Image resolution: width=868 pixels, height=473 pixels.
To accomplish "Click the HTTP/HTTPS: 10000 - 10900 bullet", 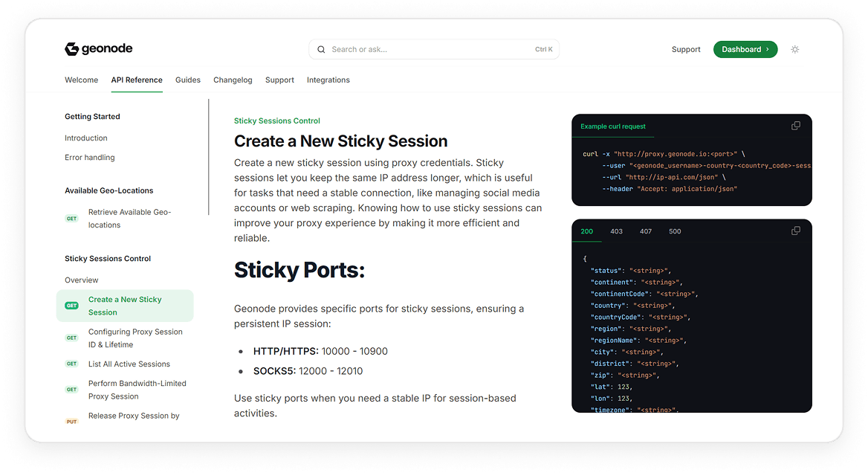I will [320, 351].
